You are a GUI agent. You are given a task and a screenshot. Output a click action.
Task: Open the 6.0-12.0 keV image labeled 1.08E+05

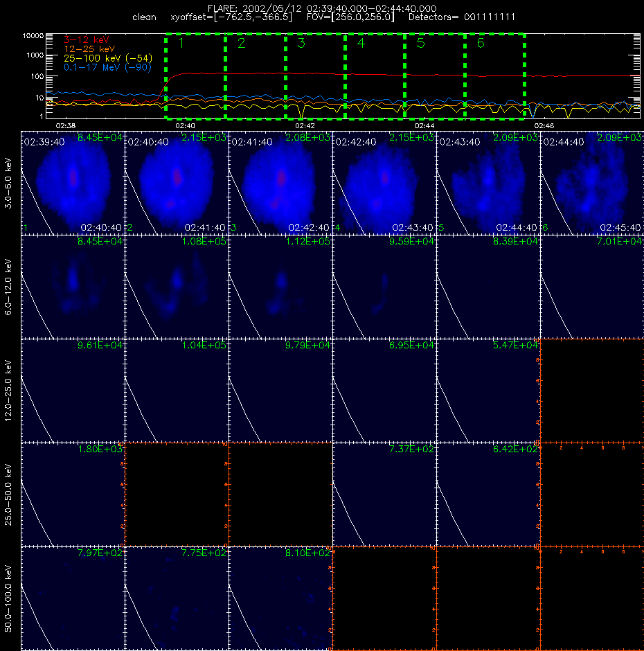coord(177,287)
